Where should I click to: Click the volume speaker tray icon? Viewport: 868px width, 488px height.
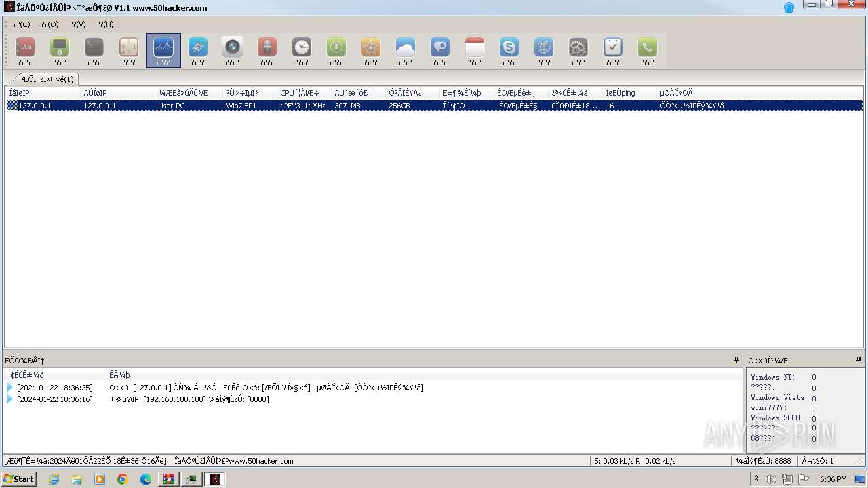click(x=771, y=479)
